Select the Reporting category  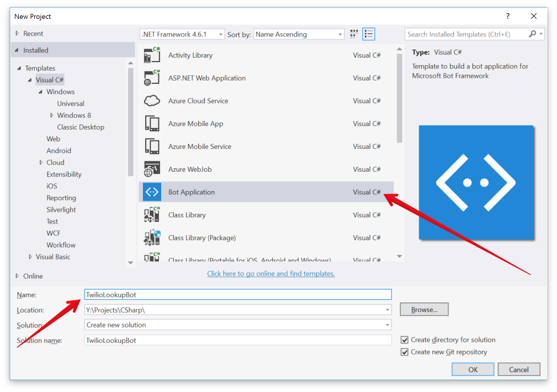(x=61, y=197)
